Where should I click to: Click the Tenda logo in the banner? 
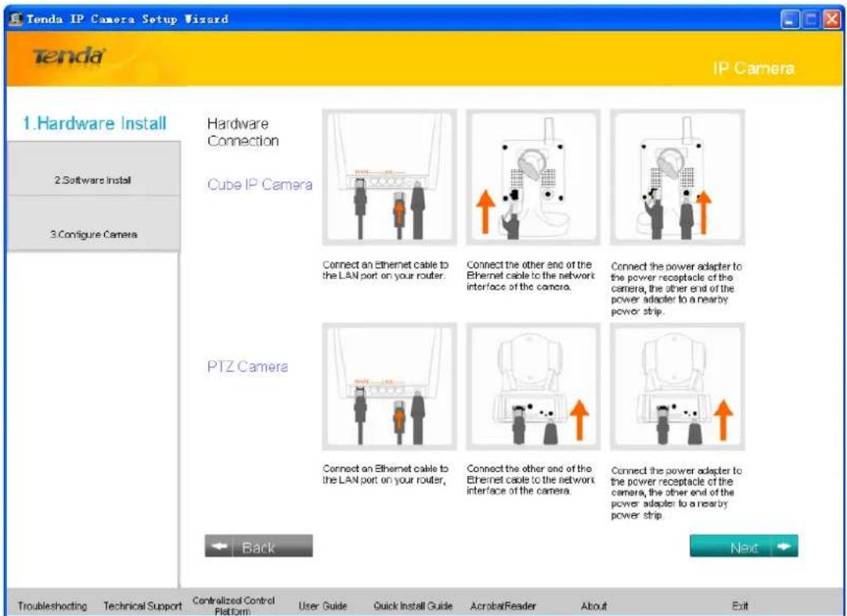(69, 56)
